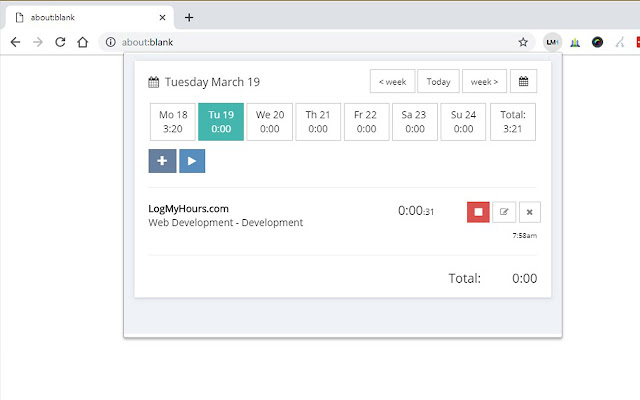Start a new timer with play button

pos(192,161)
